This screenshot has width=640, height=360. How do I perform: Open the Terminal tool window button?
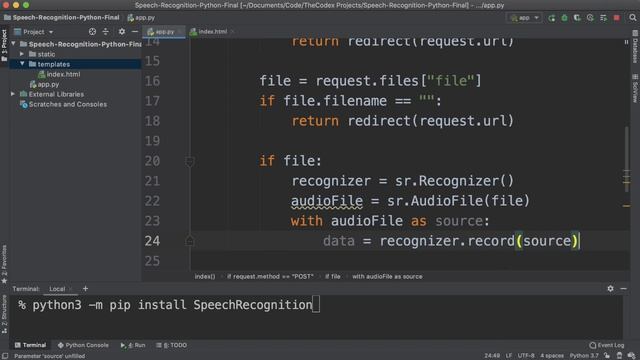tap(30, 345)
